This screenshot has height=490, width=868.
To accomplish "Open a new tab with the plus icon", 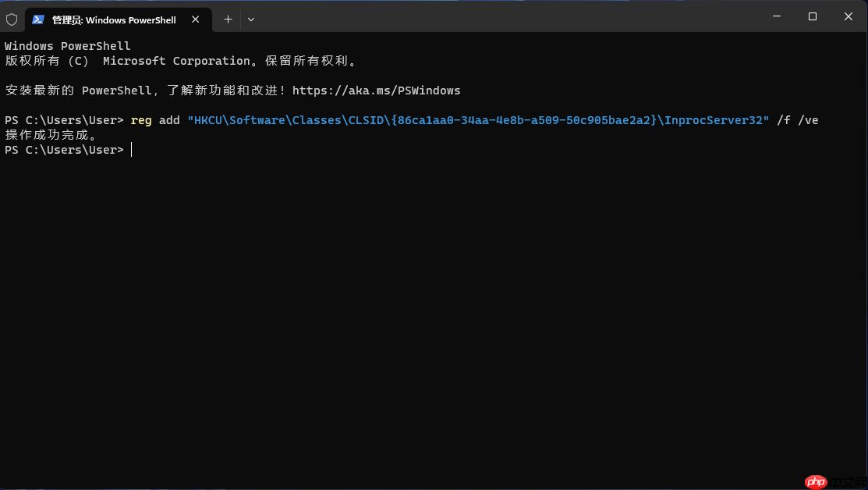I will pyautogui.click(x=227, y=20).
